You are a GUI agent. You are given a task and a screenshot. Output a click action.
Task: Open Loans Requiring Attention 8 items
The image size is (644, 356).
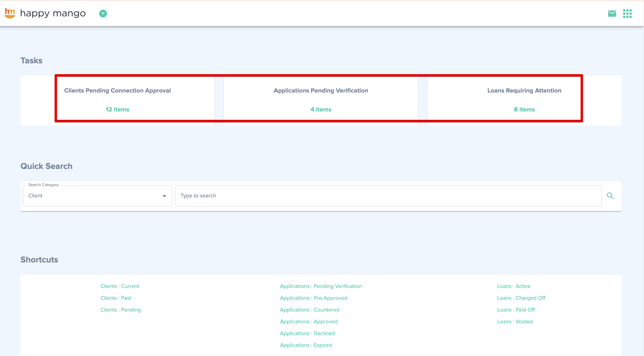tap(524, 109)
